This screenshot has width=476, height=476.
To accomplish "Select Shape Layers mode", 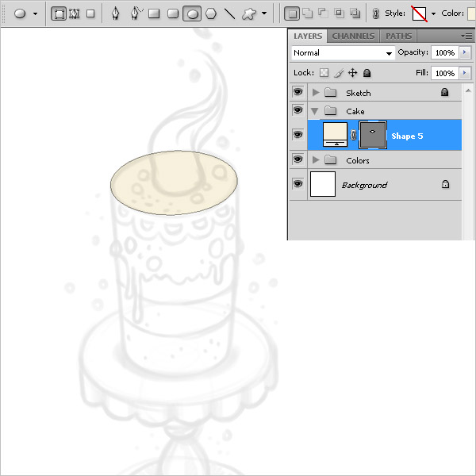I will [x=59, y=14].
